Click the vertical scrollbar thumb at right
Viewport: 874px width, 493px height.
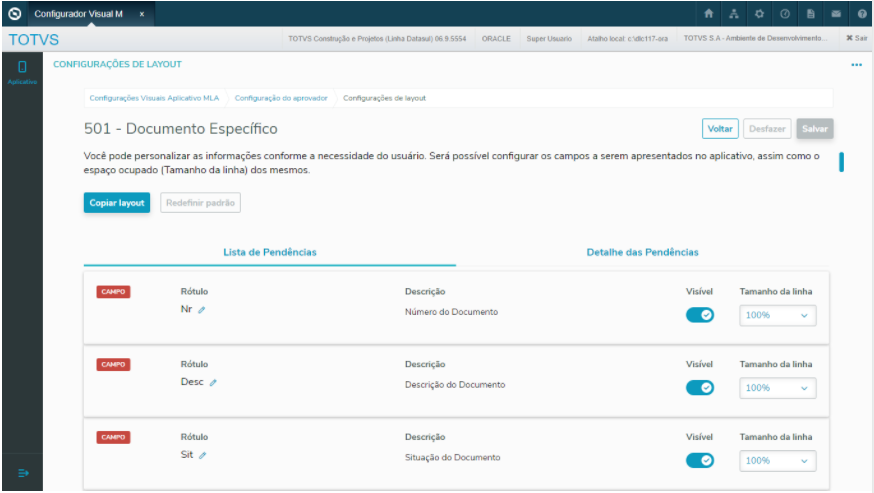841,162
